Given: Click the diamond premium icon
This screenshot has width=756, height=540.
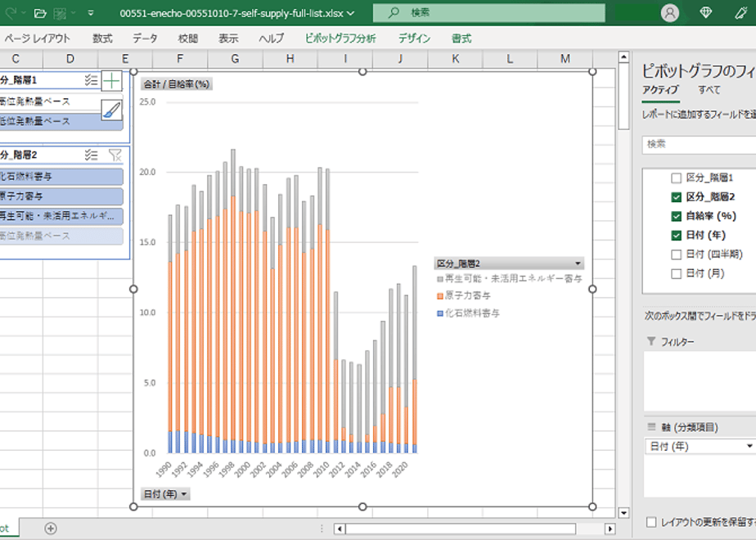Looking at the screenshot, I should pos(706,13).
